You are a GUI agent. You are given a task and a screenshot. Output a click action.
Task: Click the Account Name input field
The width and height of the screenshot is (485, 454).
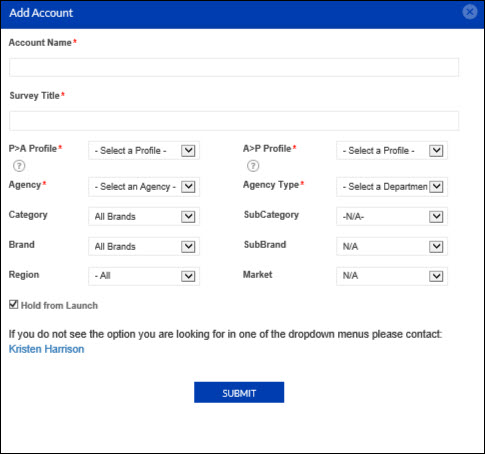tap(234, 67)
